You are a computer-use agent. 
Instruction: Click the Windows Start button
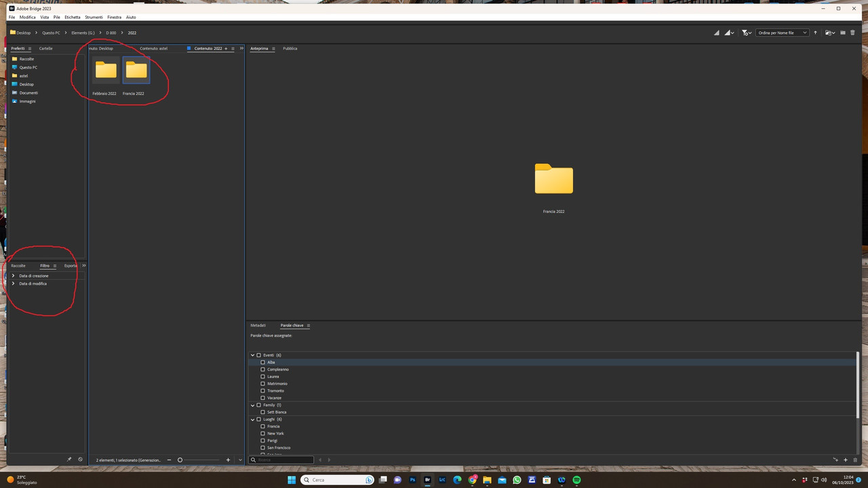292,480
